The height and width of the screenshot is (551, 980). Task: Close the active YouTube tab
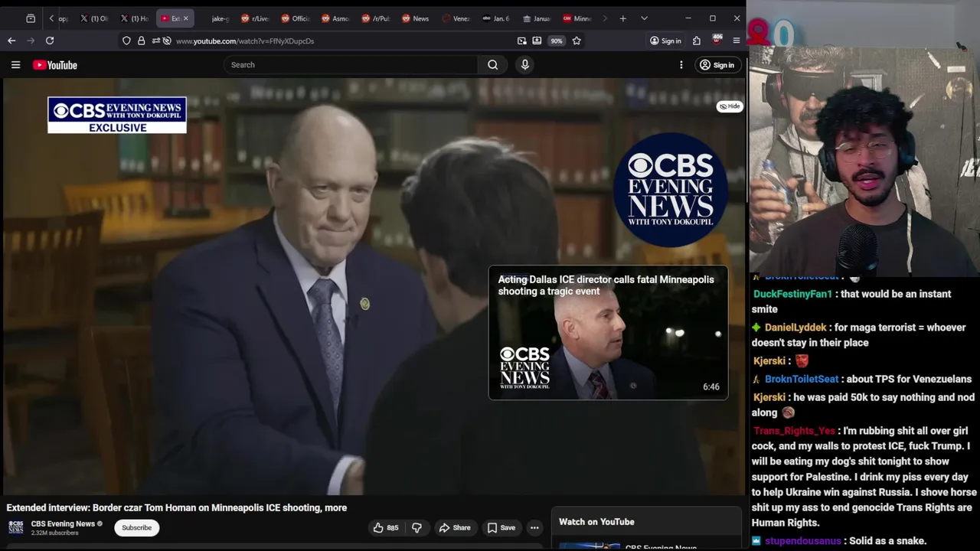point(185,18)
